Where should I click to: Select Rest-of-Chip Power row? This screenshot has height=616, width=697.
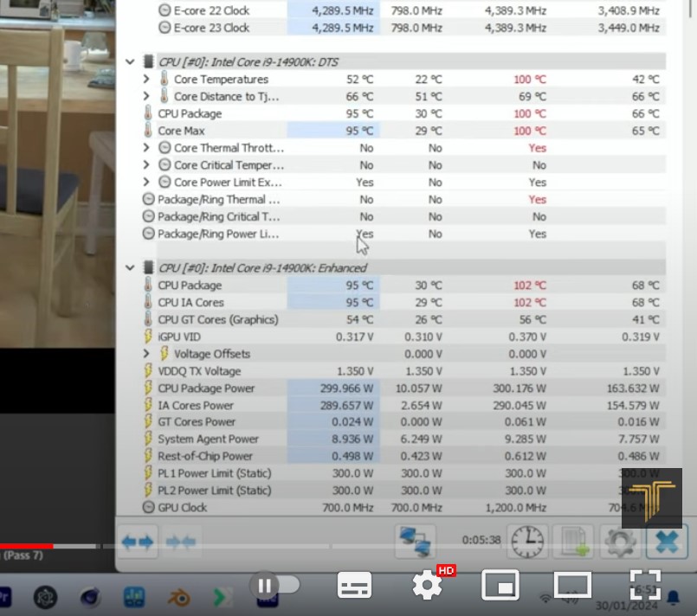403,456
